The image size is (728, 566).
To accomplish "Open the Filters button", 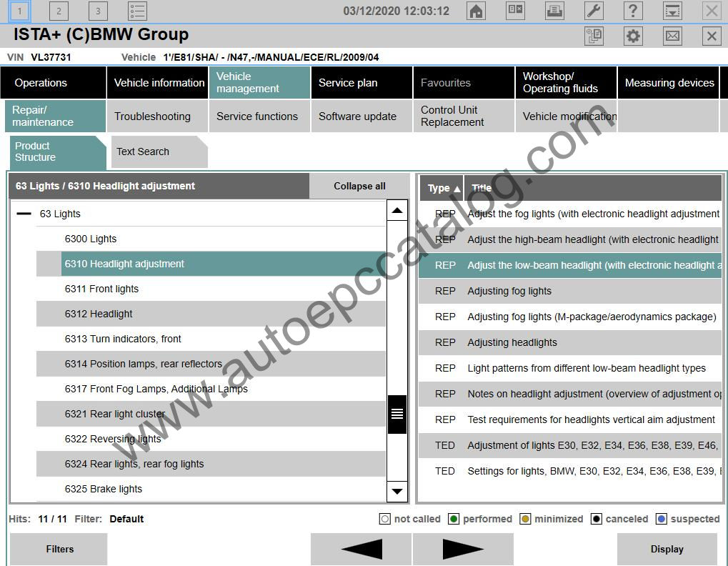I will 59,549.
